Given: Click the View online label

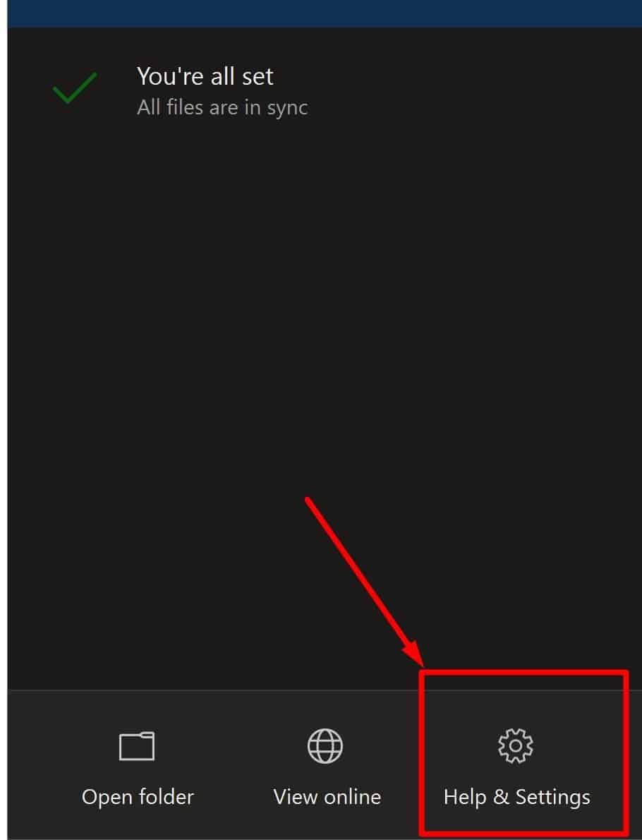Looking at the screenshot, I should (x=327, y=797).
